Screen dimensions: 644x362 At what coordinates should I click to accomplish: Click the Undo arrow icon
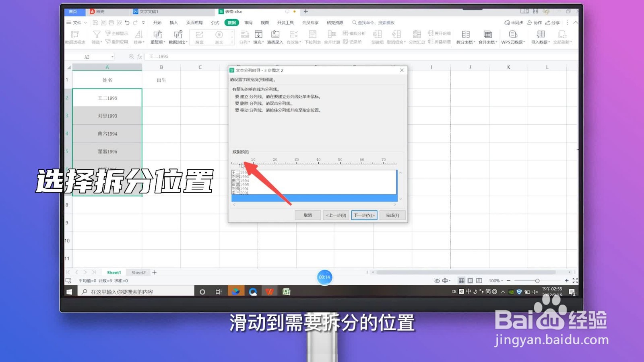tap(127, 23)
